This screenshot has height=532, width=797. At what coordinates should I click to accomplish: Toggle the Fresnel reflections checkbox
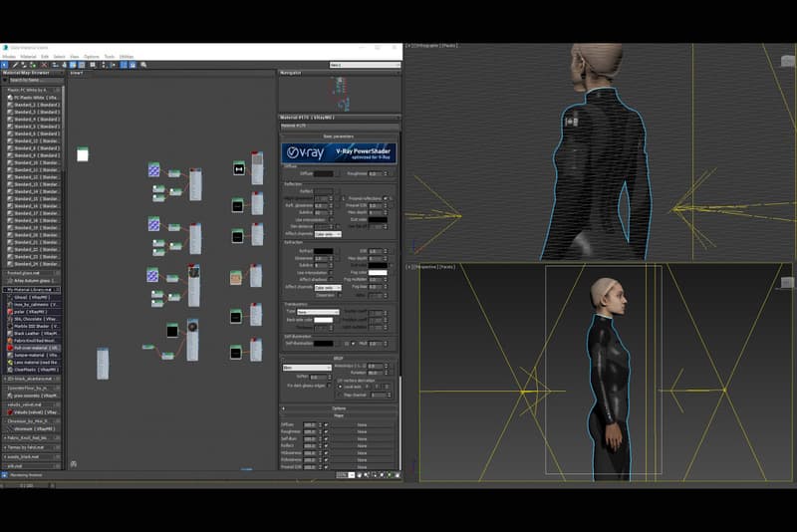[386, 198]
